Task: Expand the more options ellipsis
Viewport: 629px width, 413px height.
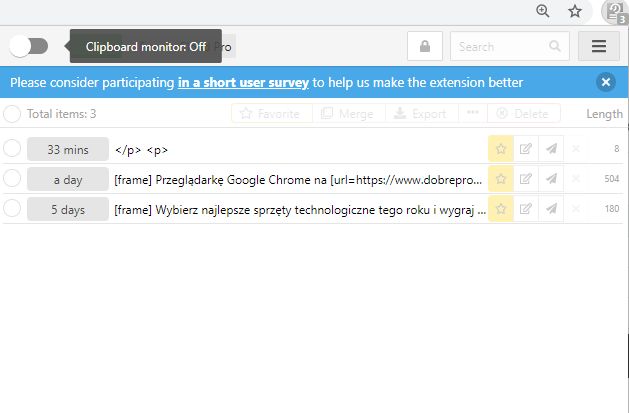Action: tap(473, 114)
